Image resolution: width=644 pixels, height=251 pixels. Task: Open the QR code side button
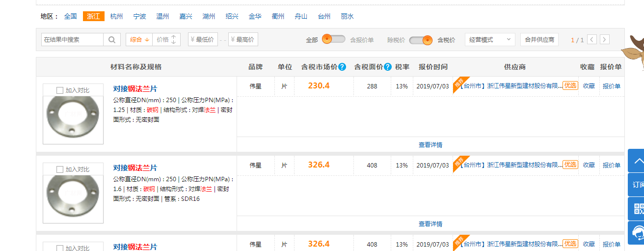click(x=637, y=209)
